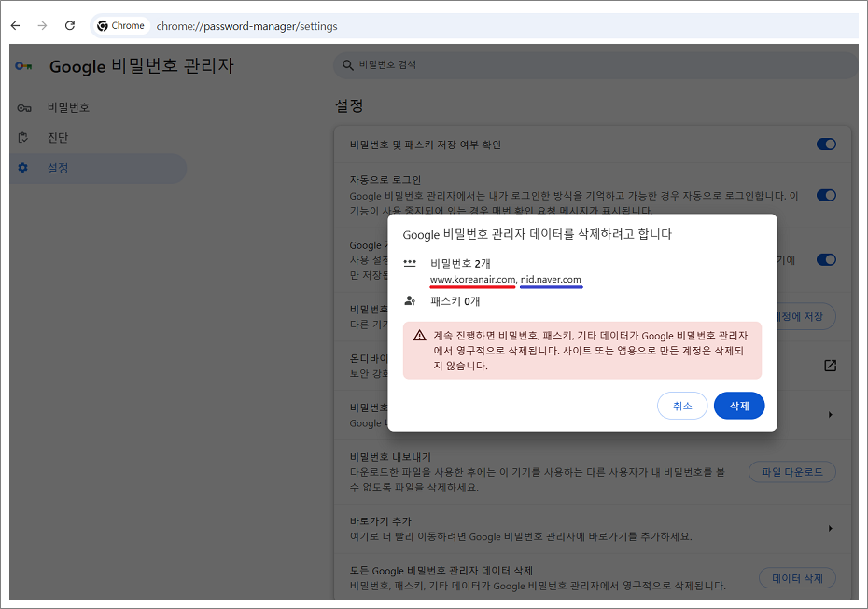Expand the 바로가기 추가 row arrow
The height and width of the screenshot is (609, 868).
pos(830,528)
